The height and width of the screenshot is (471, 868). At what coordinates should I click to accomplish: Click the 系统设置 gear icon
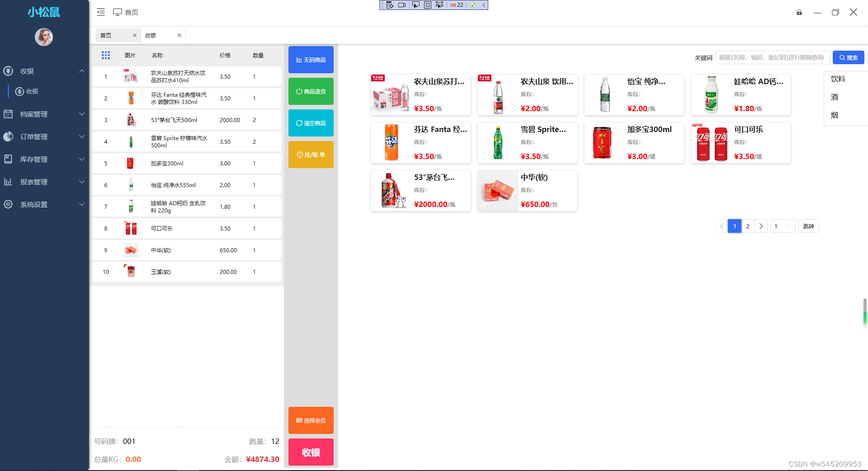click(x=8, y=204)
